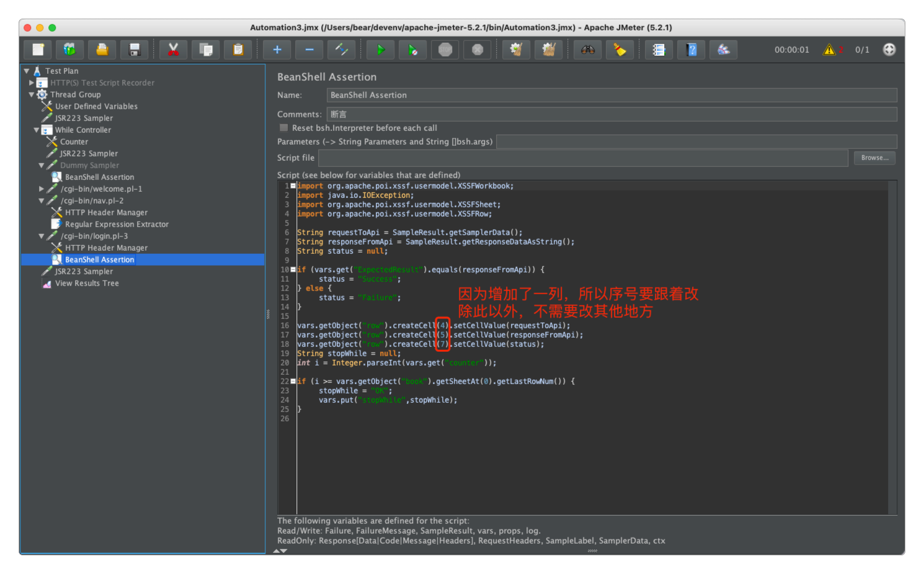Save the test plan with floppy icon
This screenshot has height=574, width=924.
135,50
